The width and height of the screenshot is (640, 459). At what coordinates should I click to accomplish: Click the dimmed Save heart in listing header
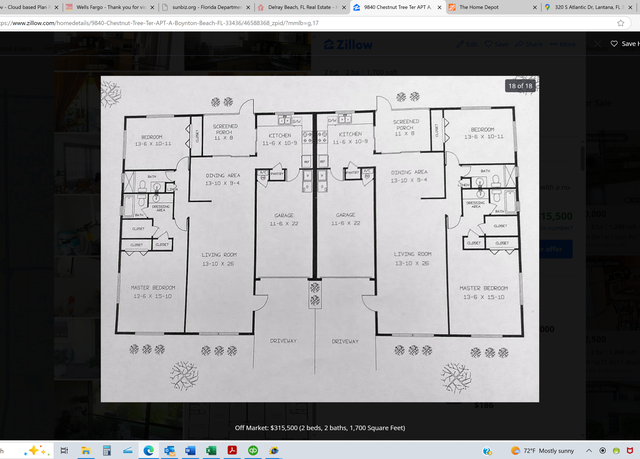496,44
